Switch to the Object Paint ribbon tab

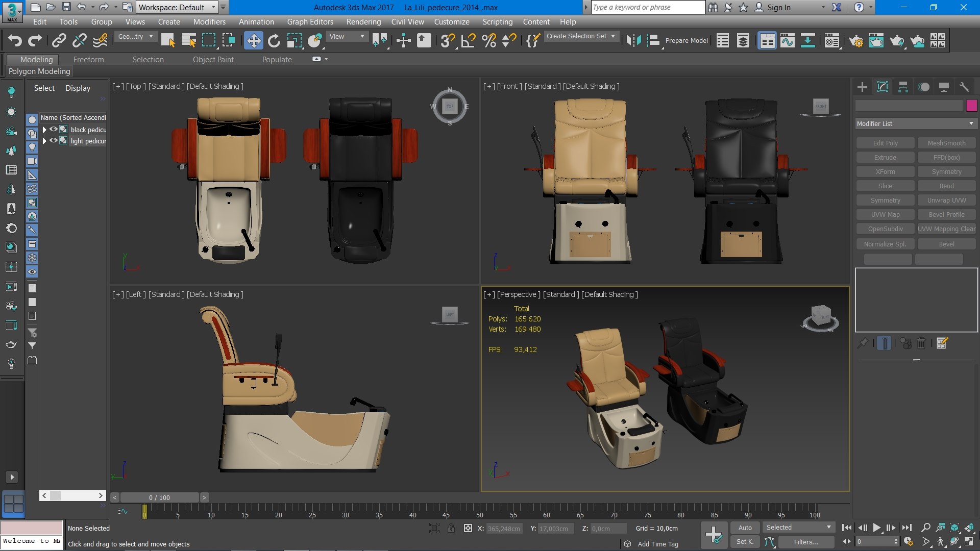[x=213, y=59]
